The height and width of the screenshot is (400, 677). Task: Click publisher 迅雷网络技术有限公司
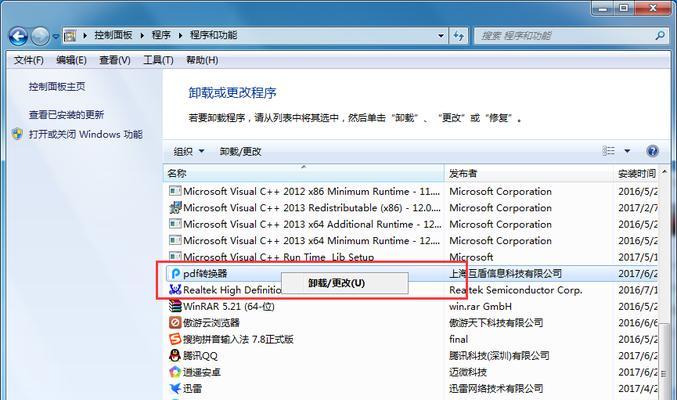click(496, 388)
